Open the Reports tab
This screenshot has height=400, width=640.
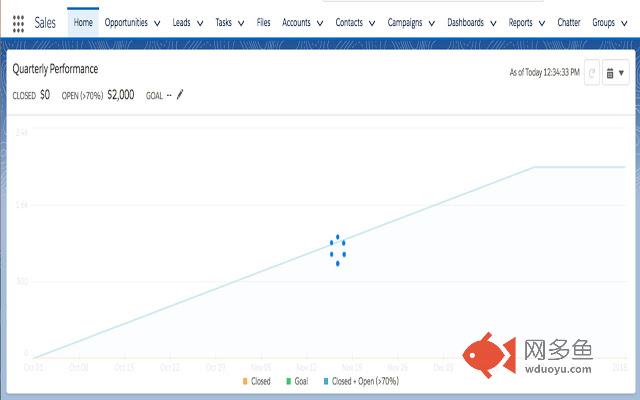(520, 23)
